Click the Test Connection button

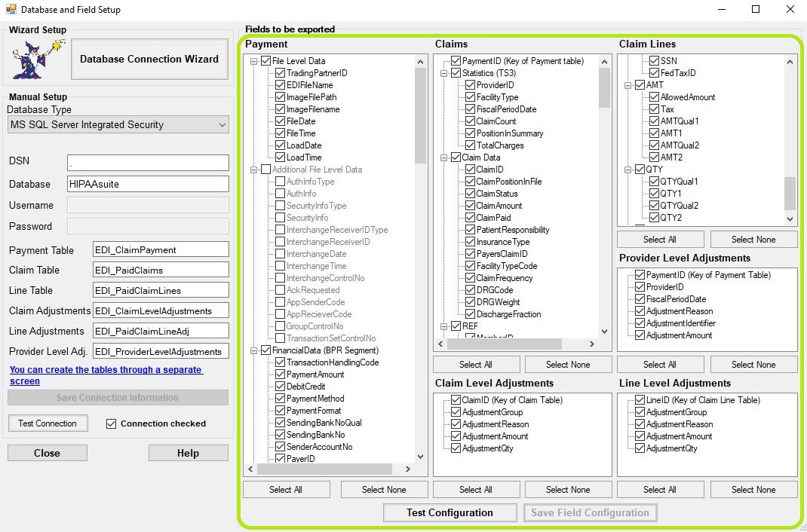point(48,423)
